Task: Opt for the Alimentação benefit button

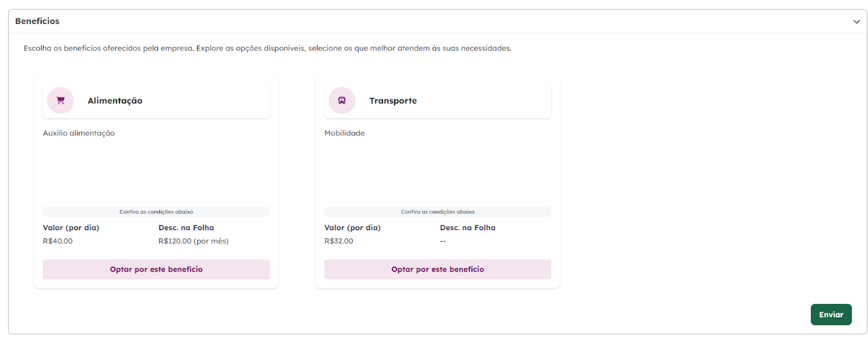Action: tap(156, 269)
